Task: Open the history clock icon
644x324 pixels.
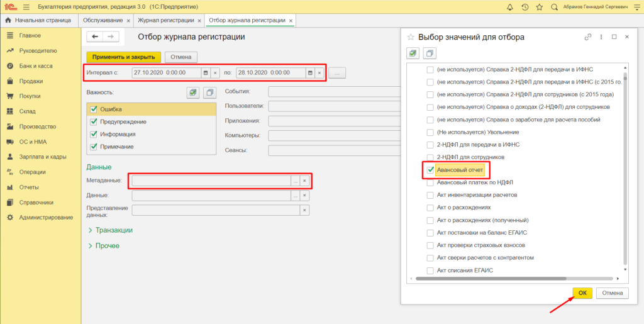Action: [525, 8]
